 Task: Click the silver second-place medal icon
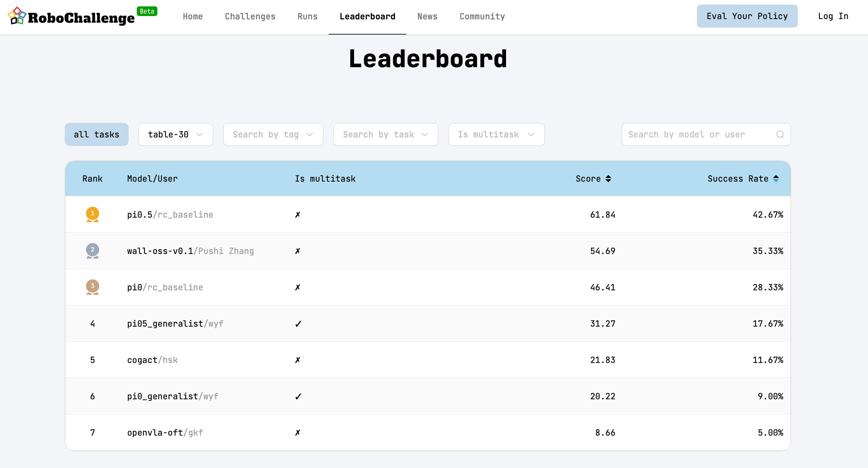coord(92,251)
